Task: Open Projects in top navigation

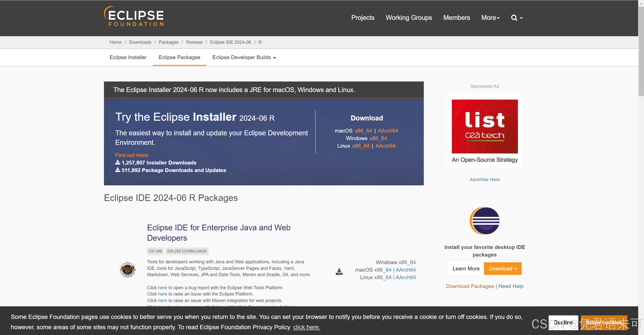Action: tap(363, 18)
